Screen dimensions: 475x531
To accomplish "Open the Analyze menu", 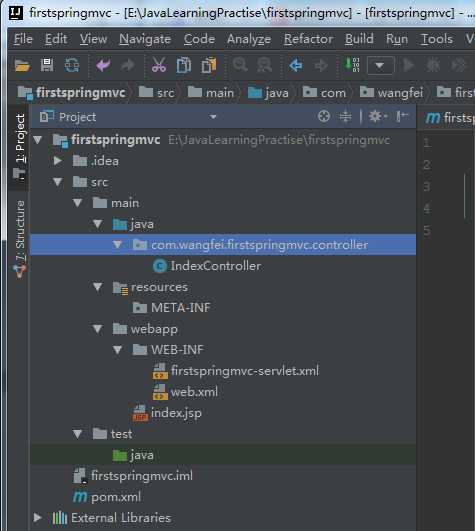I will (x=249, y=39).
